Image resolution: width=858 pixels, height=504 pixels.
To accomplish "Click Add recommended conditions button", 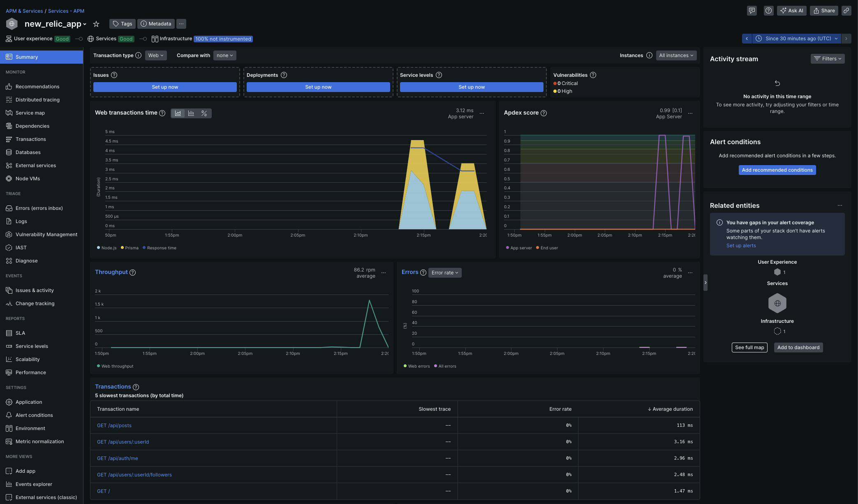I will click(x=777, y=170).
